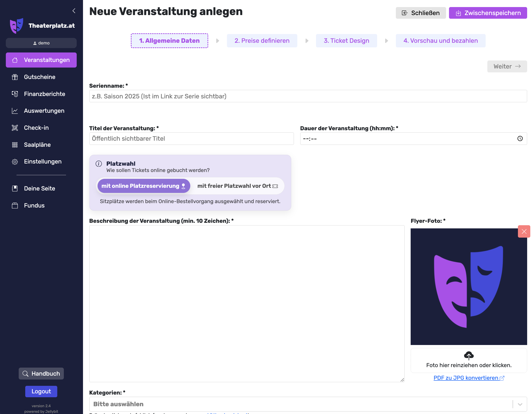Collapse the sidebar with the chevron arrow

[74, 11]
